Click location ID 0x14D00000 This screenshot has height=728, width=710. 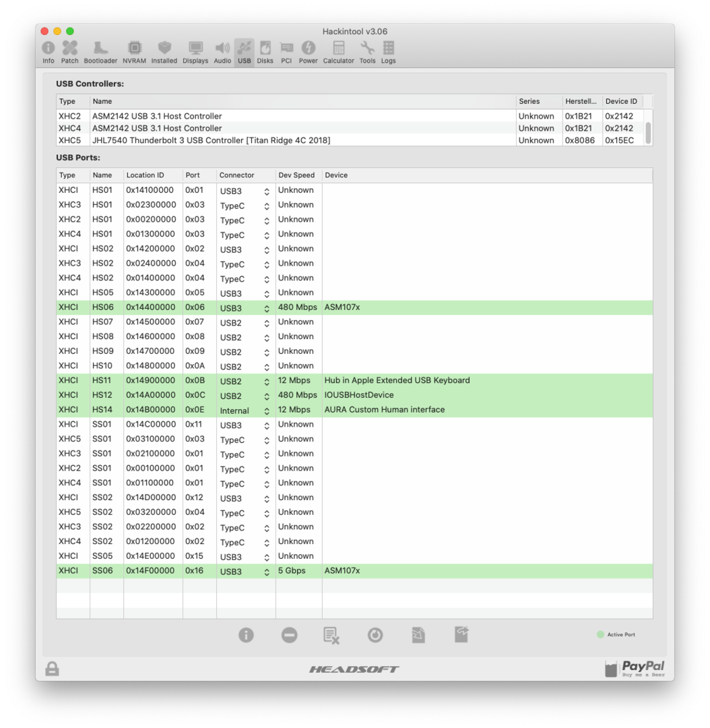150,497
